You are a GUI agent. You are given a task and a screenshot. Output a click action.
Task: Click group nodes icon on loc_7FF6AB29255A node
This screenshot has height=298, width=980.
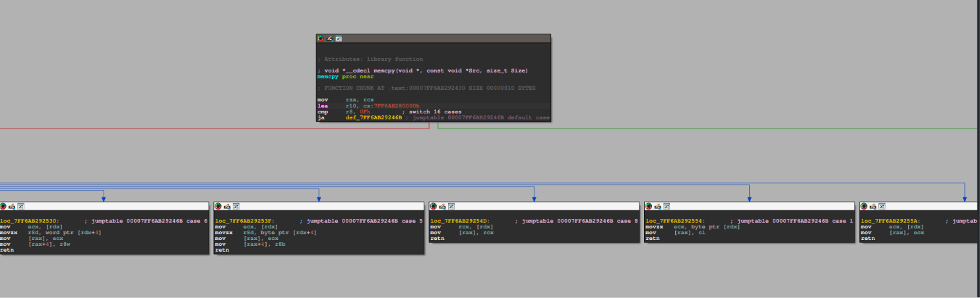(x=882, y=206)
